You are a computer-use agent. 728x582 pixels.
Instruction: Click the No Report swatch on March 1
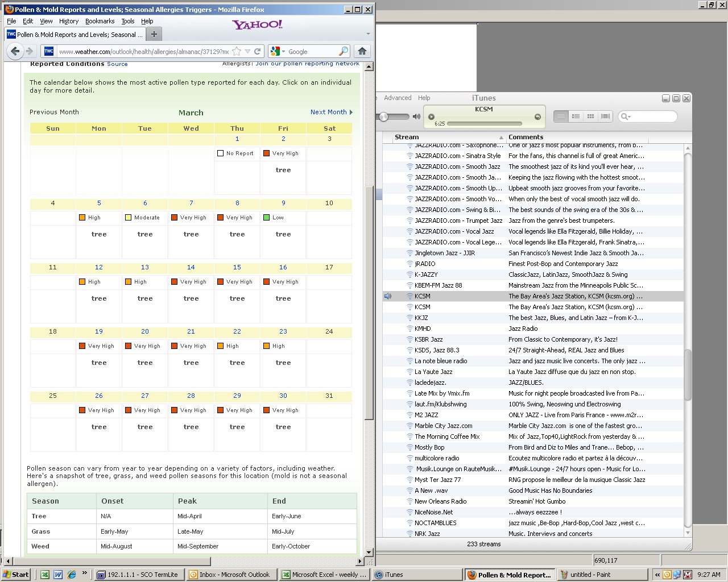click(221, 153)
